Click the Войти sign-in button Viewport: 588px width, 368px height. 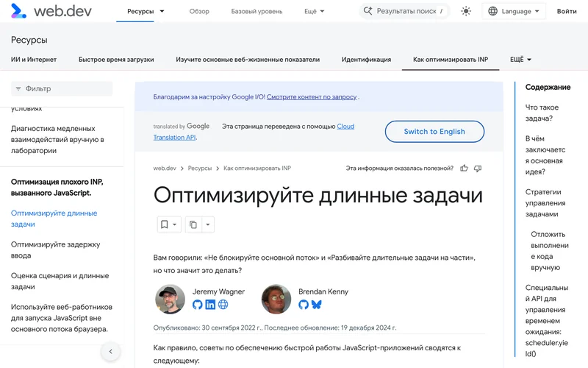[566, 11]
